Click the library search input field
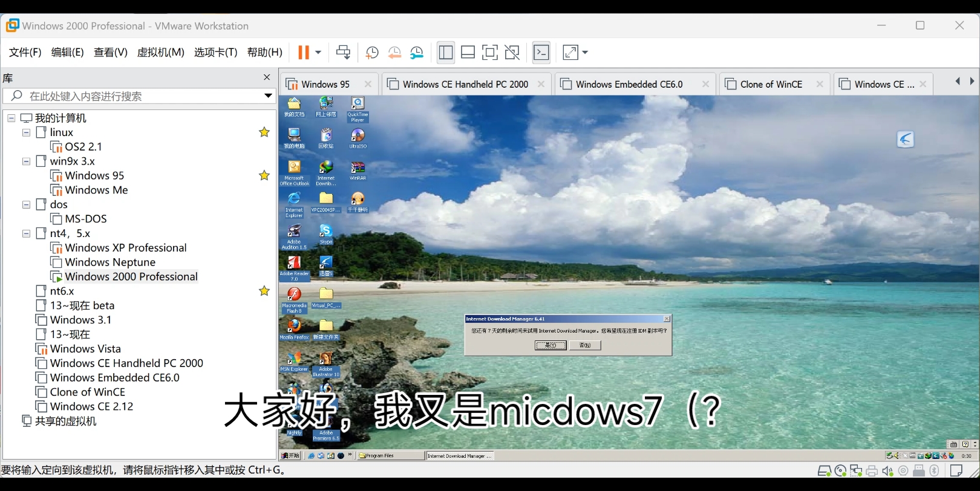The image size is (980, 491). click(140, 96)
